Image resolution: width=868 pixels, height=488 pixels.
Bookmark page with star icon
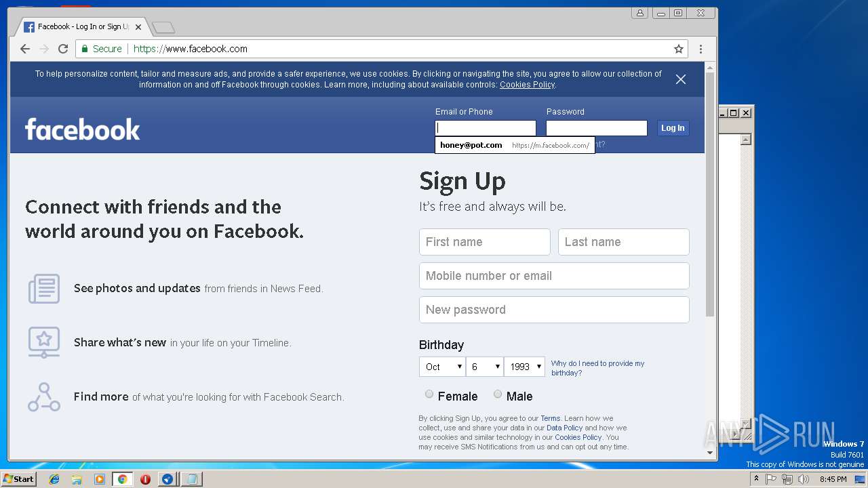(678, 49)
